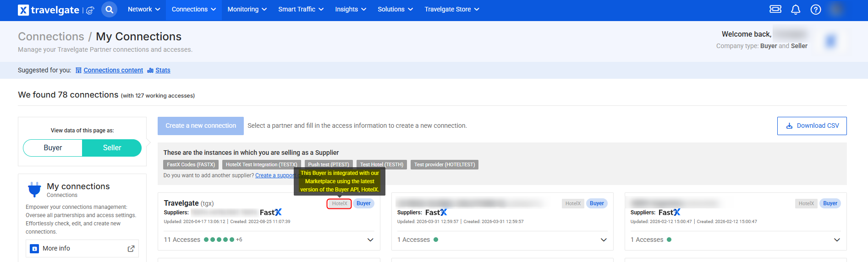Open the help question mark icon
The height and width of the screenshot is (262, 868).
(x=816, y=9)
